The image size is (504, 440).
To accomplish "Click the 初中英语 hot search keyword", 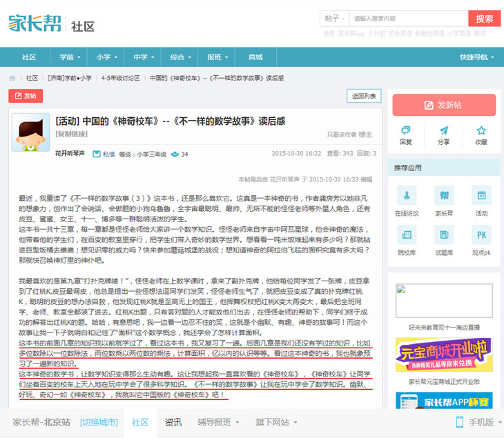I will (400, 33).
